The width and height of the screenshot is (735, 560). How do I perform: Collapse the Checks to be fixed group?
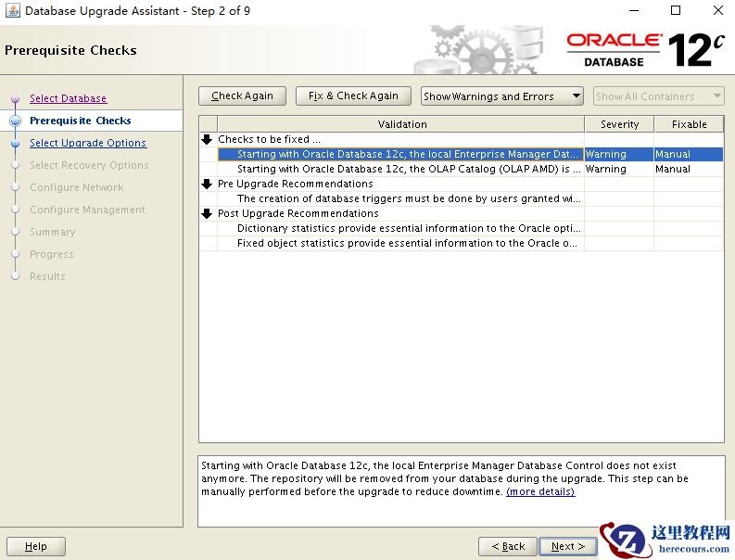(207, 139)
